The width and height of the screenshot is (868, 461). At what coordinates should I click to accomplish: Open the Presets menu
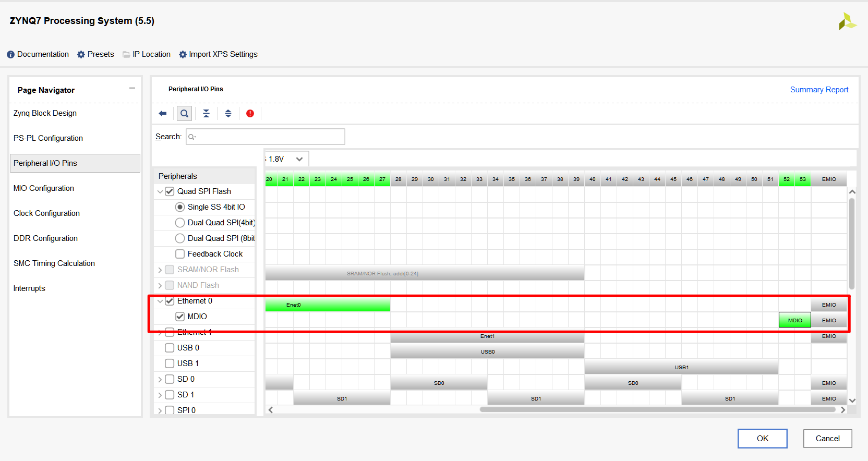tap(101, 54)
